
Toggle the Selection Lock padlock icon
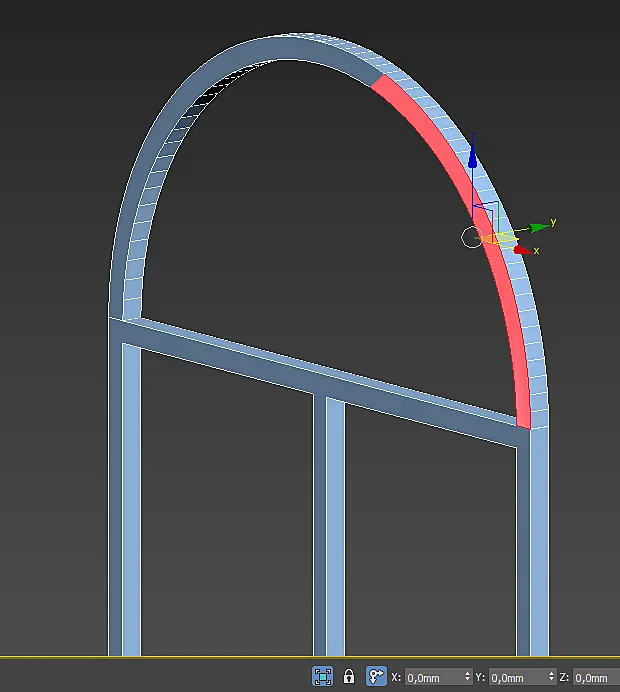[349, 676]
